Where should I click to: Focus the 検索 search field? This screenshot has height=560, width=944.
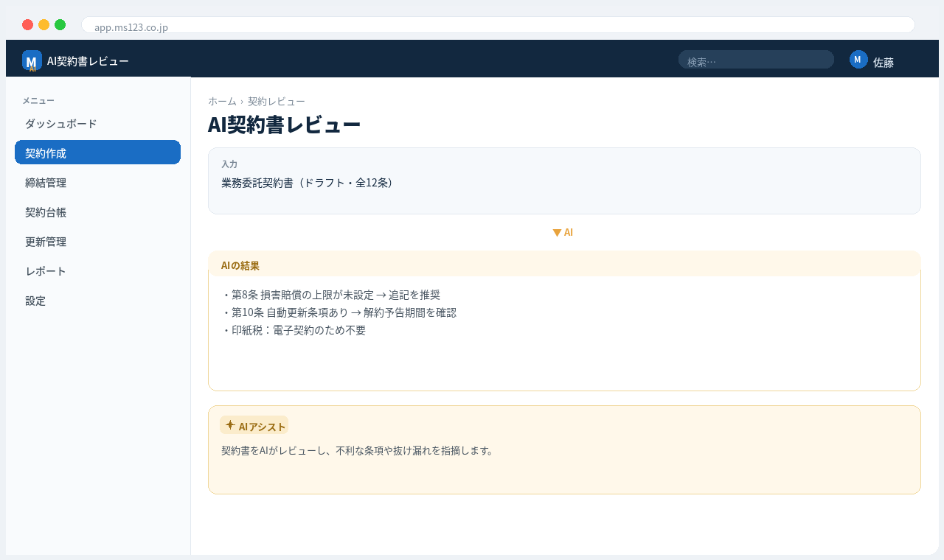756,60
